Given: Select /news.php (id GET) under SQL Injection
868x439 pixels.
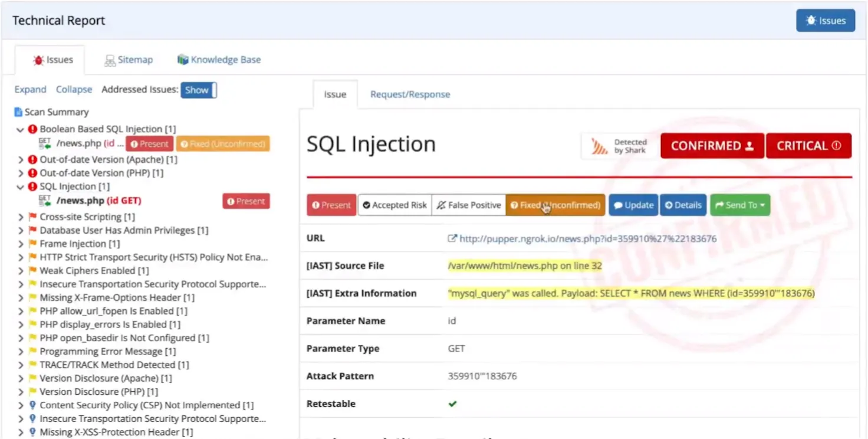Looking at the screenshot, I should (x=98, y=201).
